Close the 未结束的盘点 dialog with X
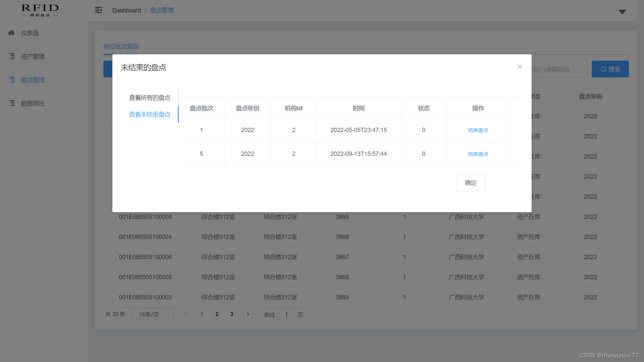644x362 pixels. pos(520,67)
